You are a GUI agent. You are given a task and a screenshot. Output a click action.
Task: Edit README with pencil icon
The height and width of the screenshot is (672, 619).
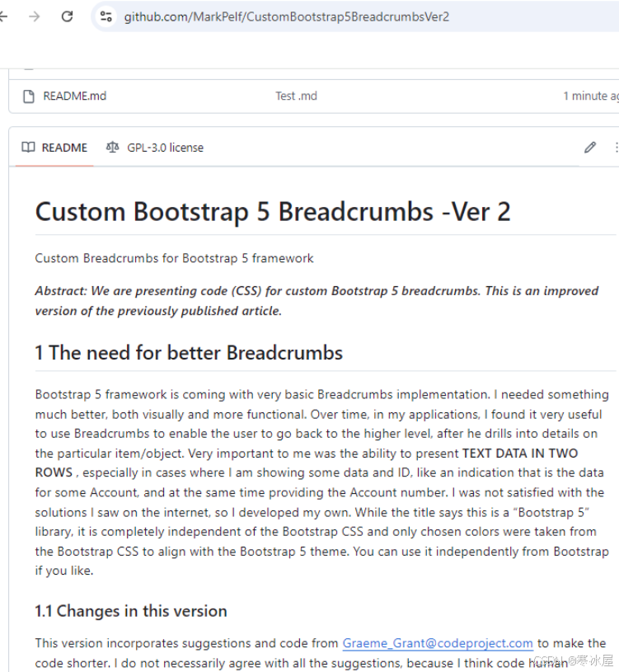pyautogui.click(x=590, y=148)
